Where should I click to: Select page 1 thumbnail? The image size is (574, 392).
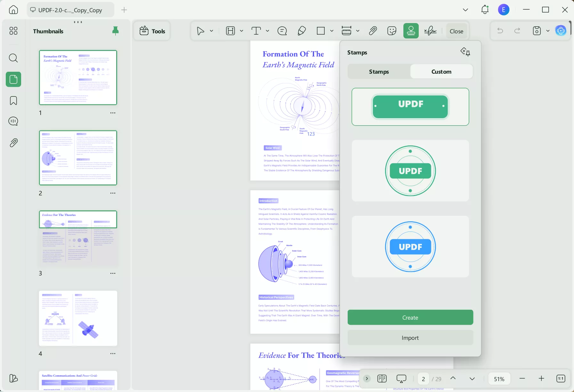[x=78, y=78]
